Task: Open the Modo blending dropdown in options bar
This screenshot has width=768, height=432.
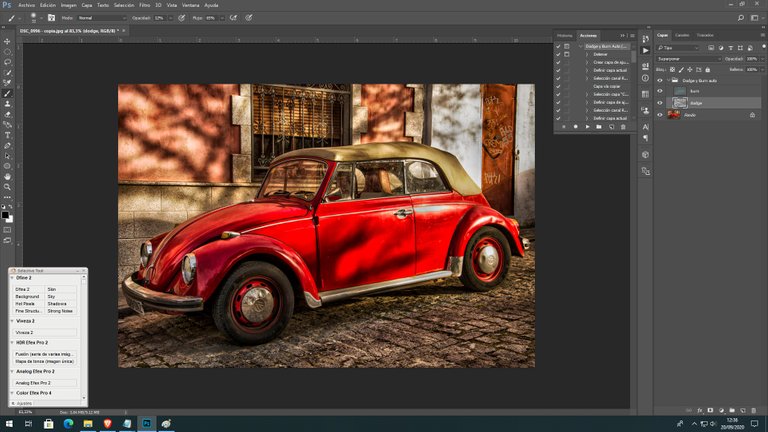Action: click(102, 18)
